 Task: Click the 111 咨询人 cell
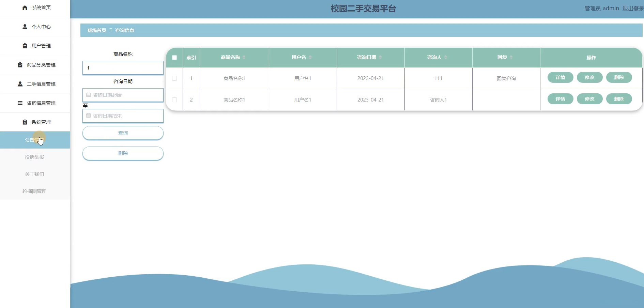point(439,78)
